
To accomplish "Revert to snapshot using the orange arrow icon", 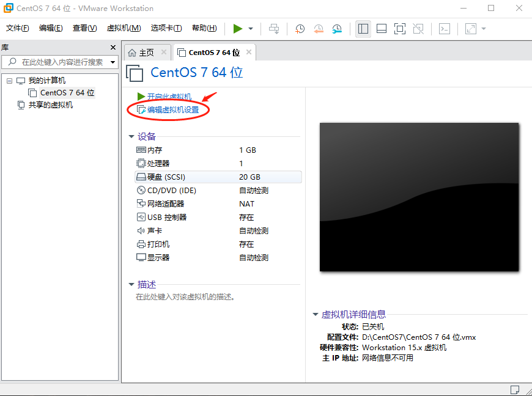I will pyautogui.click(x=318, y=29).
